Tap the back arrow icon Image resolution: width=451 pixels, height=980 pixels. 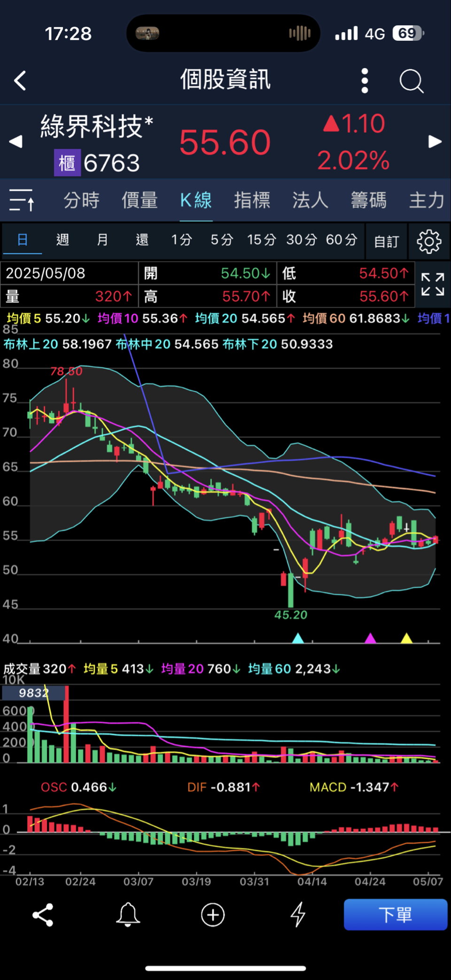[x=20, y=81]
